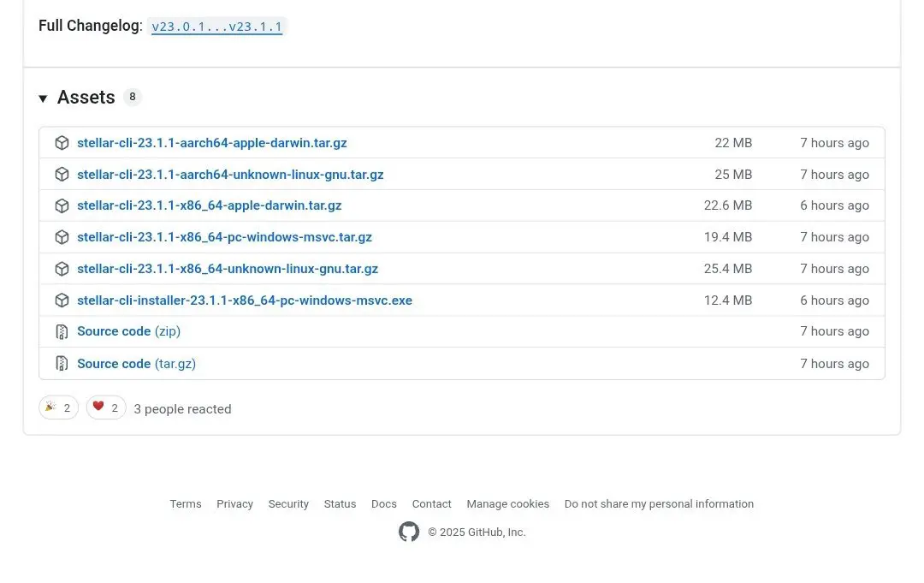Screen dimensions: 924x583
Task: Click package icon beside aarch64-apple-darwin asset
Action: [x=62, y=143]
